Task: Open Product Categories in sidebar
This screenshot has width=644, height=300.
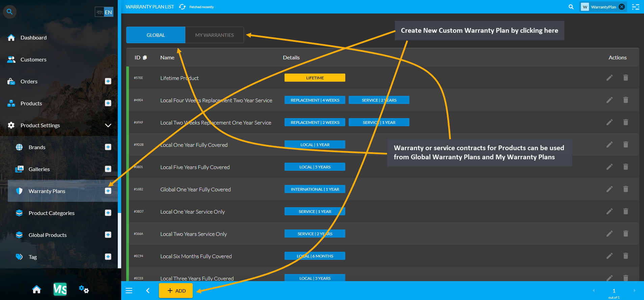Action: 51,213
